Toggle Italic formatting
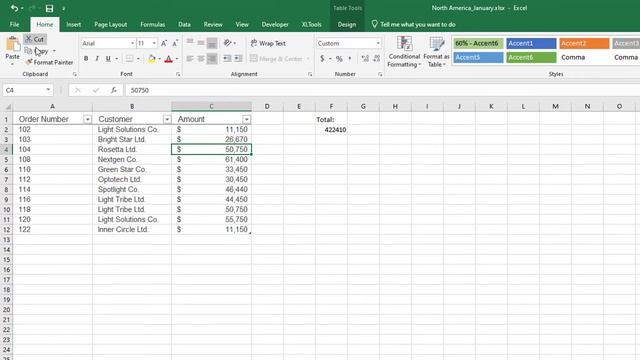 (97, 59)
